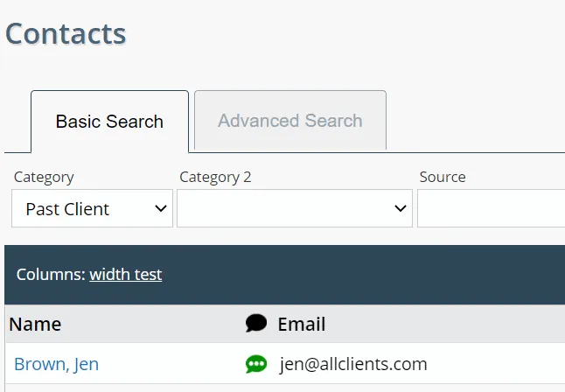Sort by the Name column header
The width and height of the screenshot is (565, 392).
(x=35, y=324)
